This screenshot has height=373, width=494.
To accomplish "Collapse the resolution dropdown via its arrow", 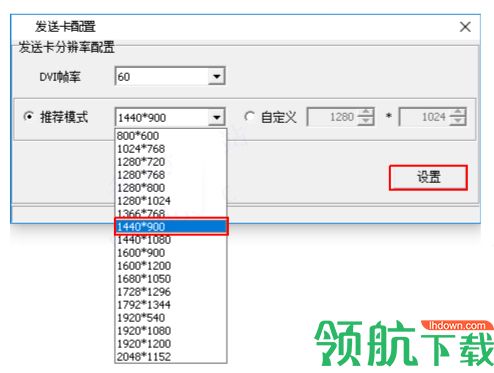I will (x=217, y=117).
